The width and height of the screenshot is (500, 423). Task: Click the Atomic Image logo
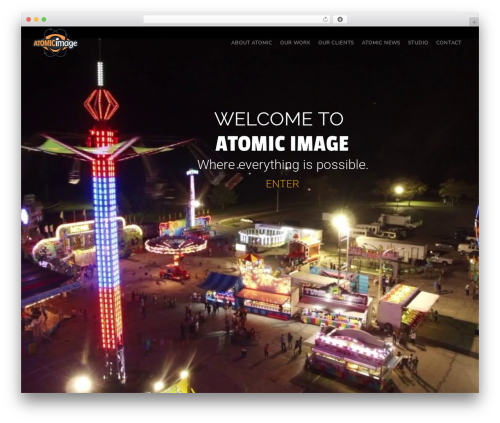55,43
